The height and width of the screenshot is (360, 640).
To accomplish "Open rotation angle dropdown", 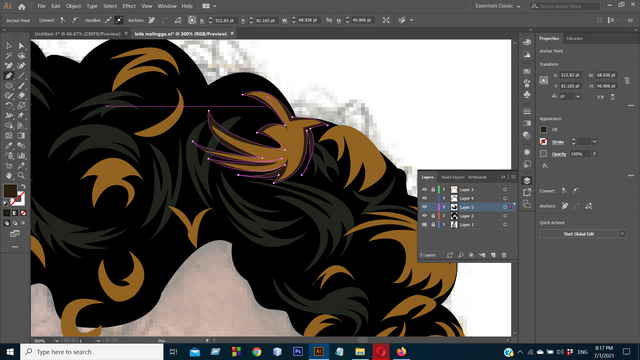I will [x=578, y=97].
